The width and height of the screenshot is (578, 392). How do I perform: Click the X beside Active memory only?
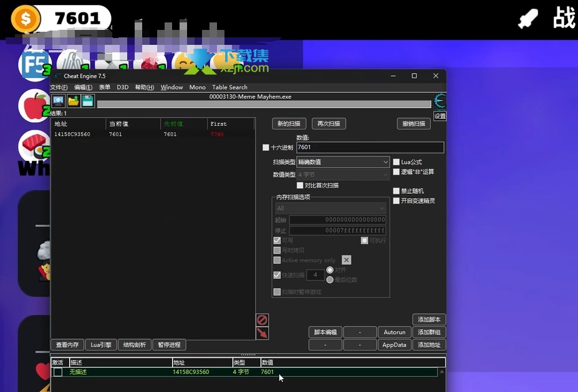(346, 260)
